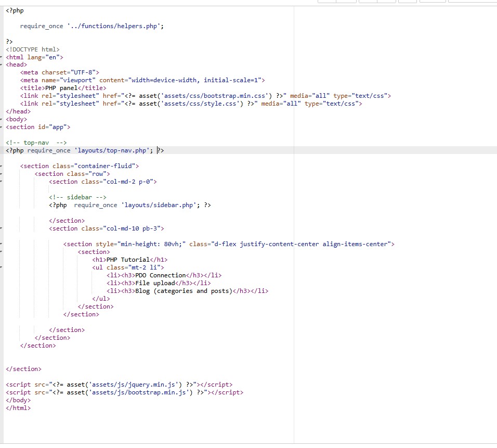Fold the section id="app" block

click(1, 127)
